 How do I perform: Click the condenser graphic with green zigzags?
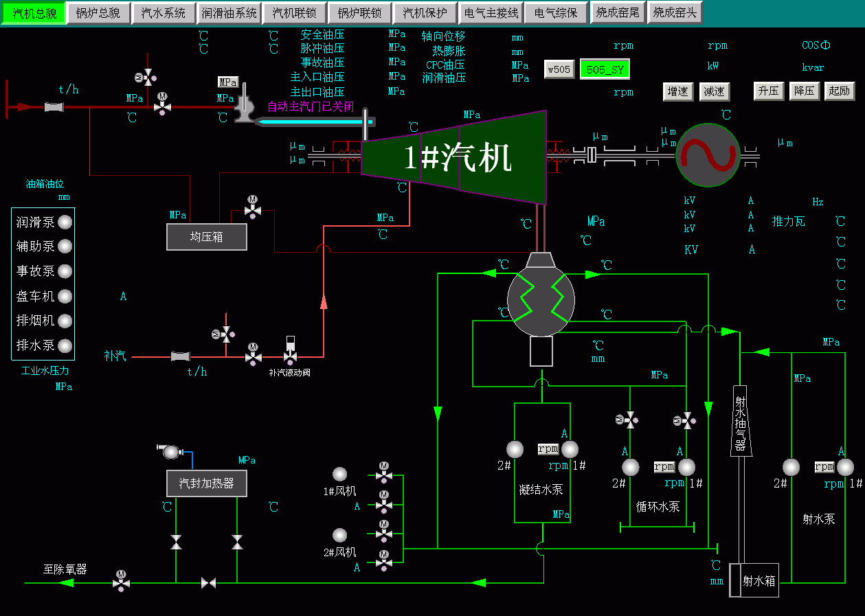pyautogui.click(x=541, y=300)
